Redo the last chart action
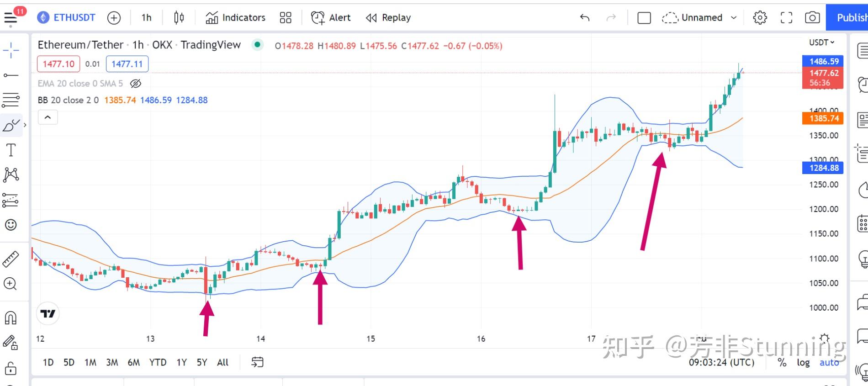This screenshot has width=868, height=386. pyautogui.click(x=611, y=17)
